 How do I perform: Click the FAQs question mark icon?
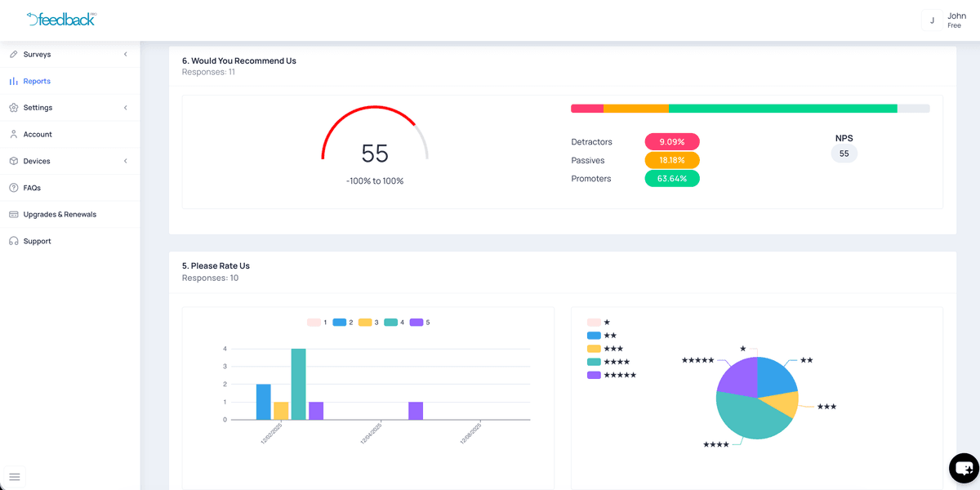point(14,188)
